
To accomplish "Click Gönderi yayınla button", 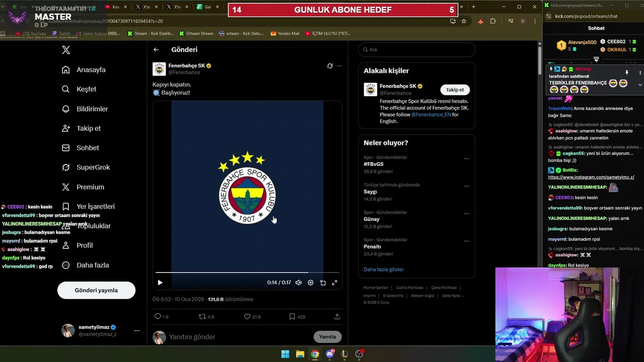I will coord(96,290).
